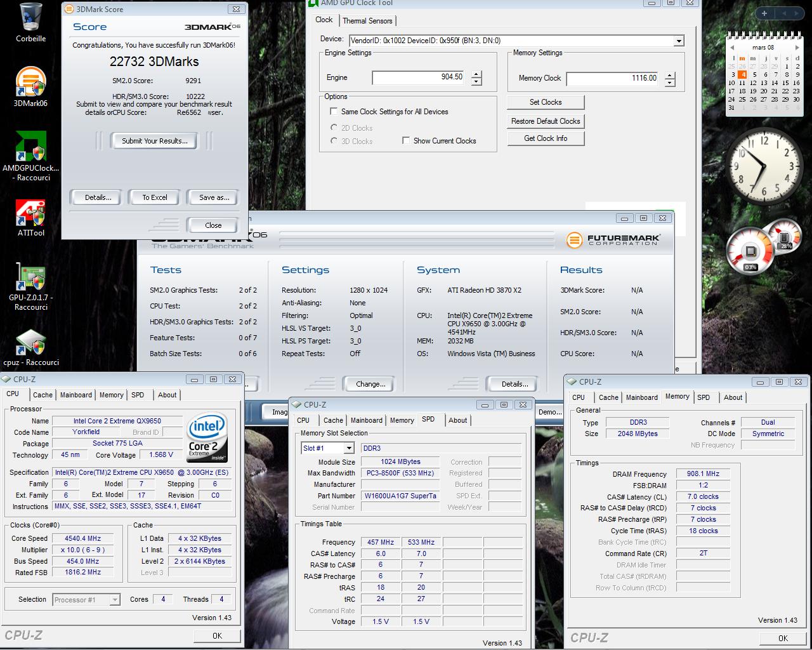Go to previous month in calendar gadget
This screenshot has width=812, height=650.
pyautogui.click(x=732, y=48)
